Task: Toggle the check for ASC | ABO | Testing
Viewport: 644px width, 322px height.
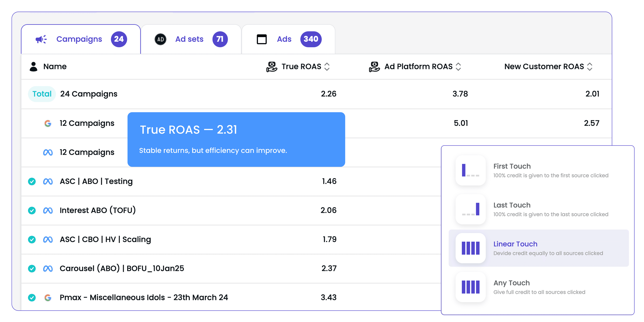Action: [32, 181]
